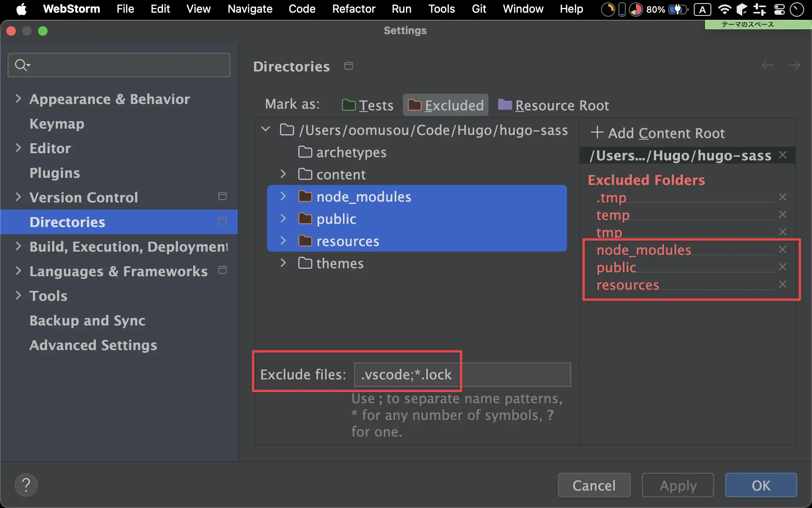Screen dimensions: 812x508
Task: Confirm with the OK button
Action: click(x=761, y=485)
